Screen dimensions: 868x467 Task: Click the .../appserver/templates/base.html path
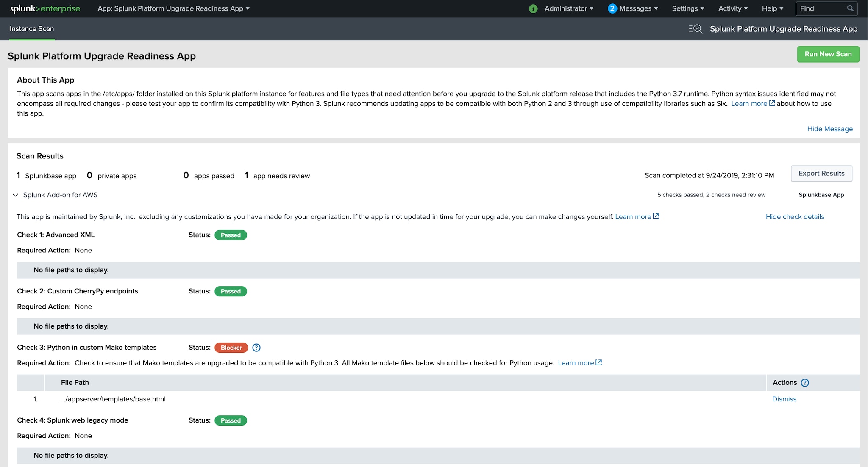click(113, 399)
